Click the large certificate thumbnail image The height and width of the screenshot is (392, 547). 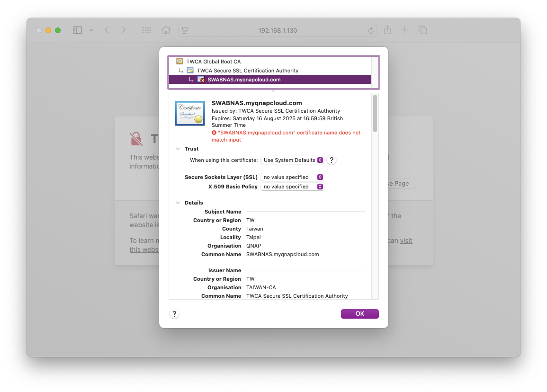coord(190,113)
